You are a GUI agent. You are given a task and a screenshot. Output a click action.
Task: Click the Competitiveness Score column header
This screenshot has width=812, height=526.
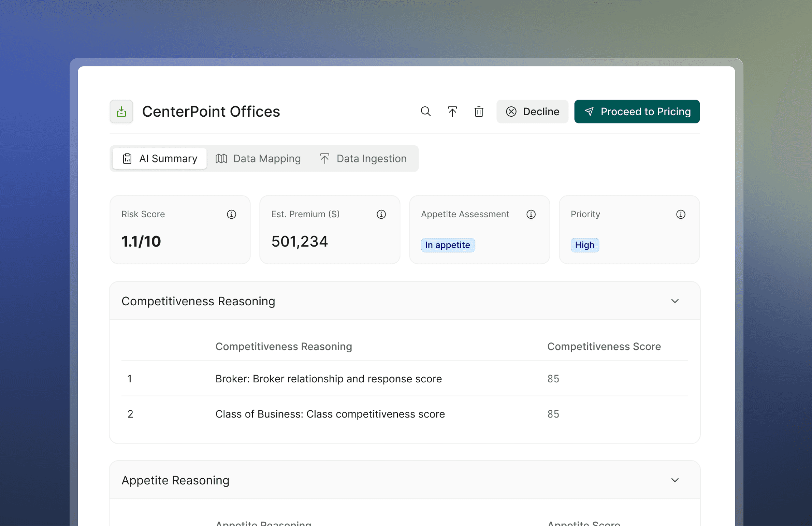pyautogui.click(x=604, y=346)
